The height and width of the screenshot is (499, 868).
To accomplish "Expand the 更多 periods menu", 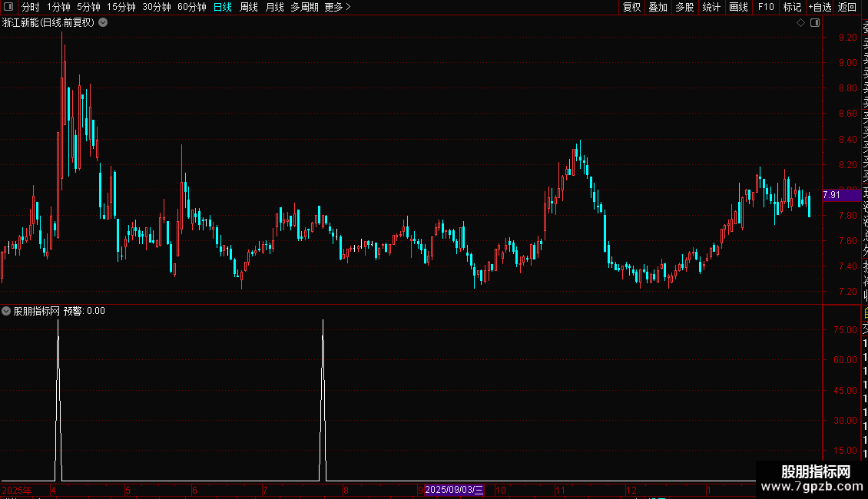I will [338, 7].
